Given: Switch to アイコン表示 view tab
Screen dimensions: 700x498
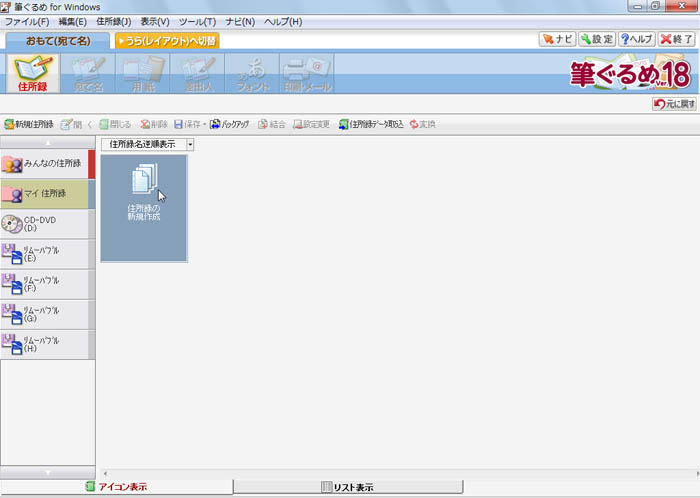Looking at the screenshot, I should click(116, 487).
